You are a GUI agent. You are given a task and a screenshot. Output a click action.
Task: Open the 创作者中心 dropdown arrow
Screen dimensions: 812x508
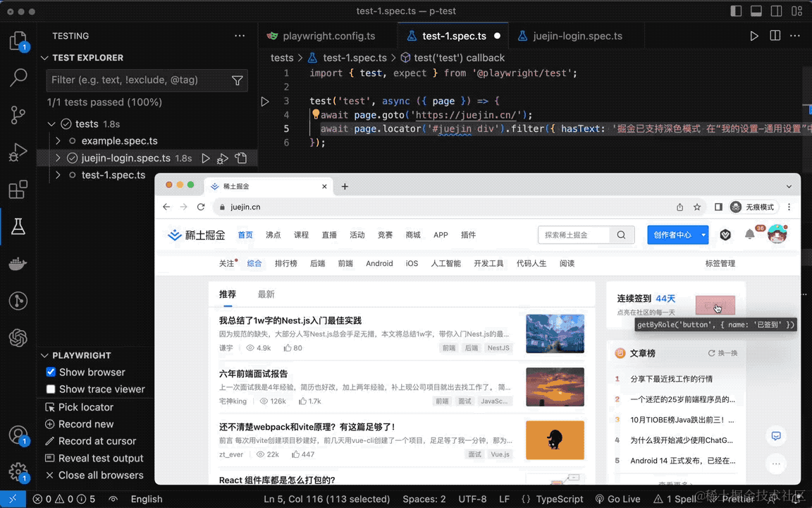[703, 235]
